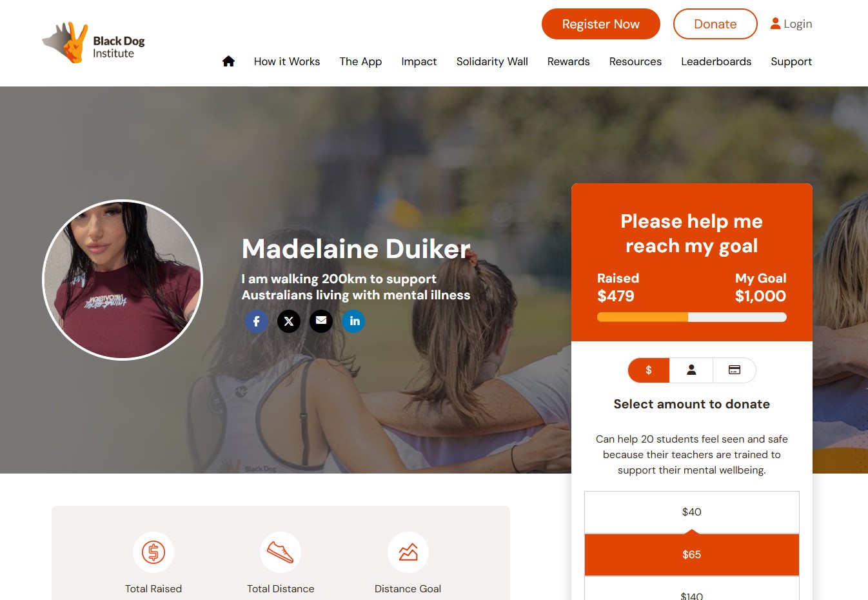Image resolution: width=868 pixels, height=600 pixels.
Task: Switch to the donor details person step
Action: [x=691, y=370]
